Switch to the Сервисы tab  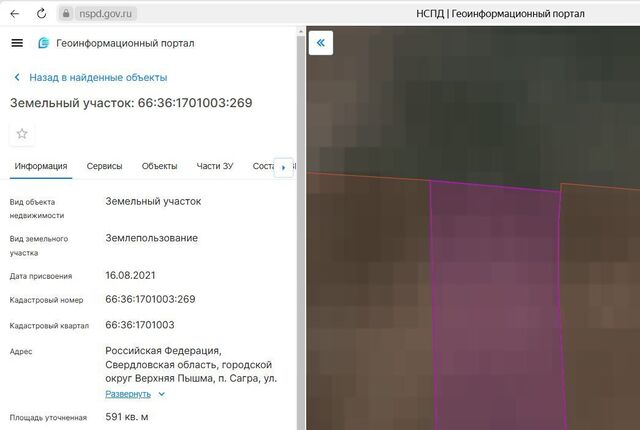tap(104, 166)
